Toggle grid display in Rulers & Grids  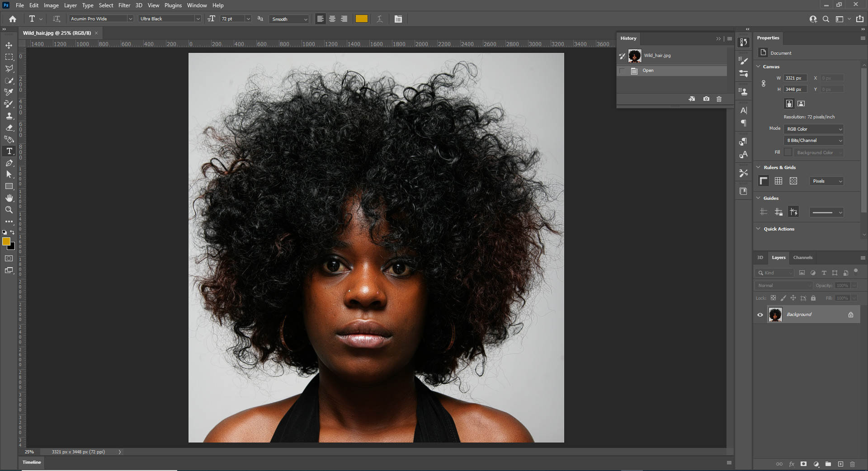[x=778, y=181]
